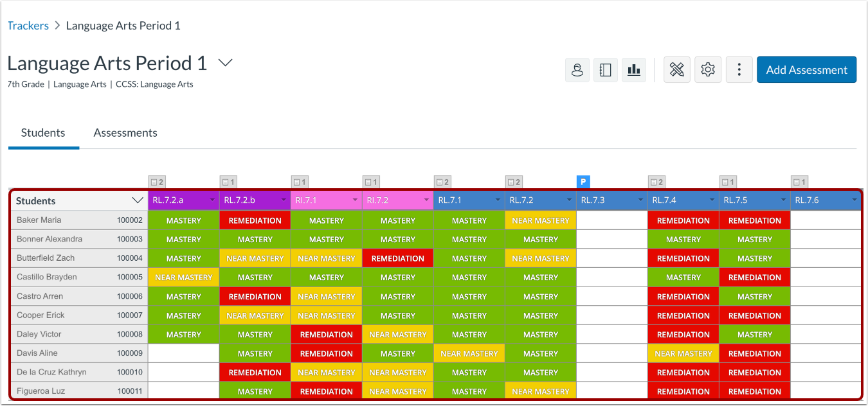This screenshot has width=868, height=406.
Task: Open the gradebook notebook icon
Action: tap(605, 69)
